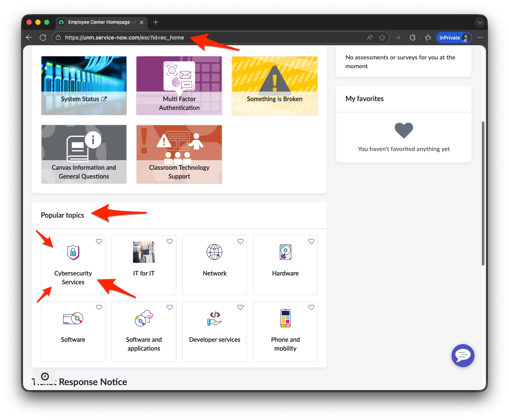The width and height of the screenshot is (509, 420).
Task: Open the browser tab actions chevron
Action: point(480,22)
